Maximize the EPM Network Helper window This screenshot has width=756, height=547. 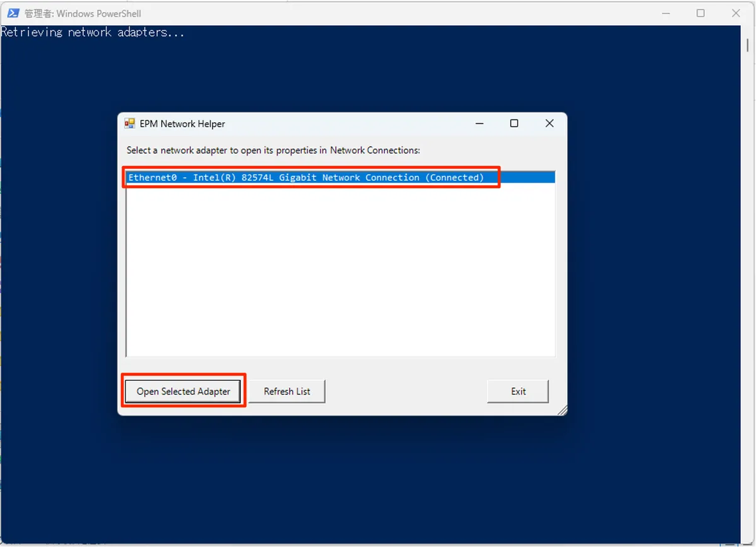point(514,123)
